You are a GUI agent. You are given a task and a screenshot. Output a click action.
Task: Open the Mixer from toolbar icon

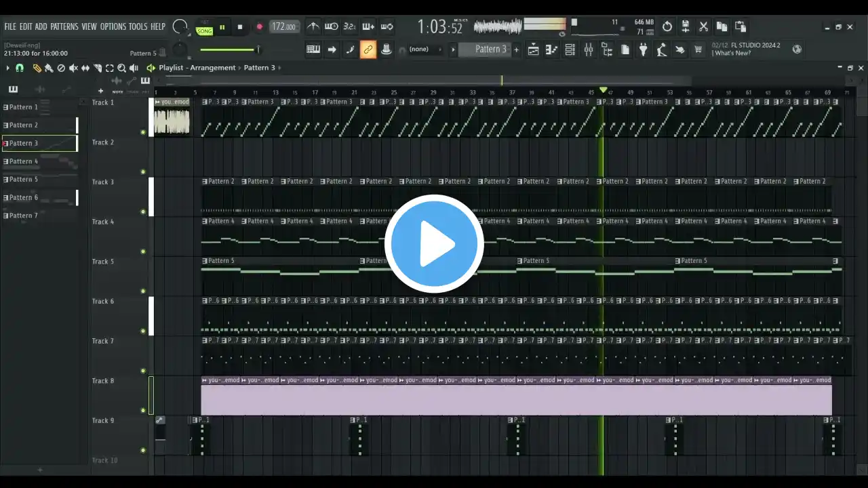pyautogui.click(x=588, y=49)
